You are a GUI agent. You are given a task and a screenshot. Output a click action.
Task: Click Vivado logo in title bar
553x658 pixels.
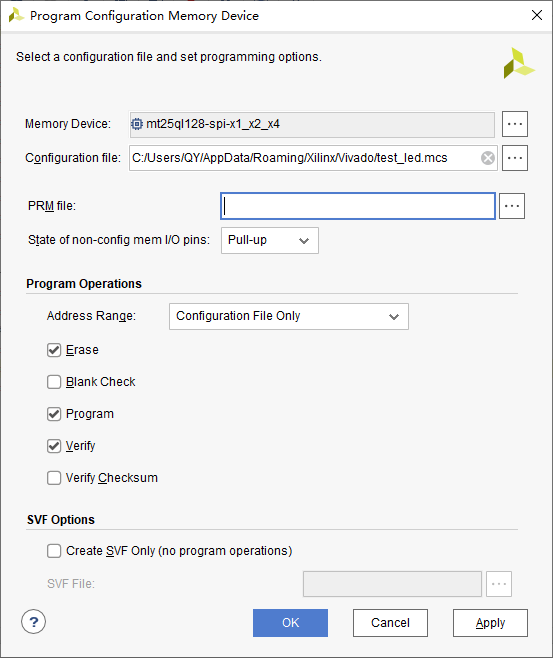(16, 16)
